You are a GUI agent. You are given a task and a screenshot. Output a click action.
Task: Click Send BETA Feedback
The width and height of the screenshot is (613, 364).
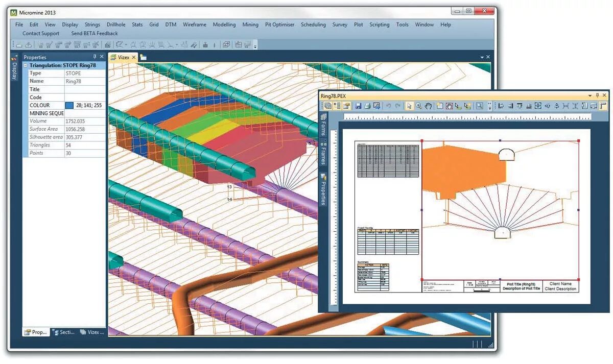(x=95, y=34)
